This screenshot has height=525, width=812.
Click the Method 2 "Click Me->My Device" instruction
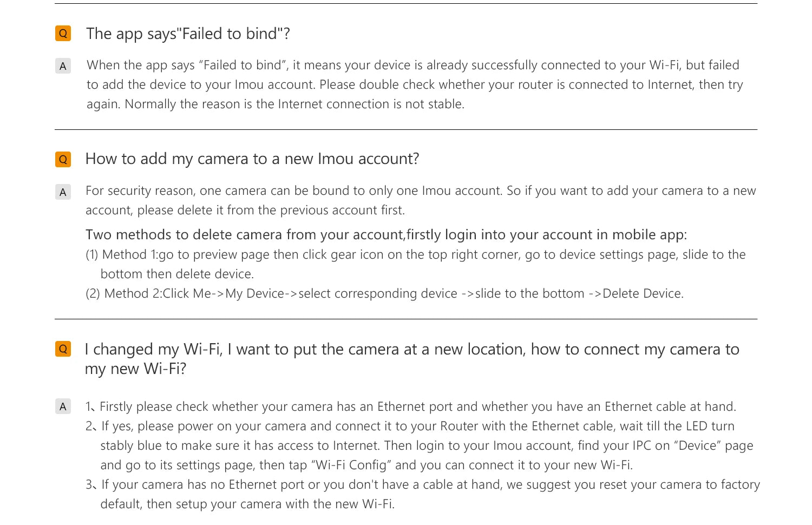[x=384, y=293]
